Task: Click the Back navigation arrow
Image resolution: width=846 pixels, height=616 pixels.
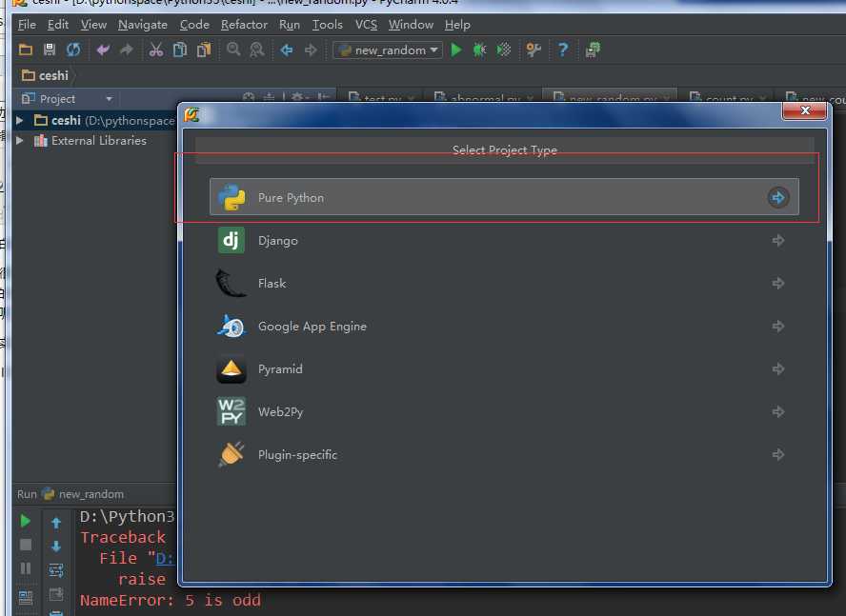Action: point(287,50)
